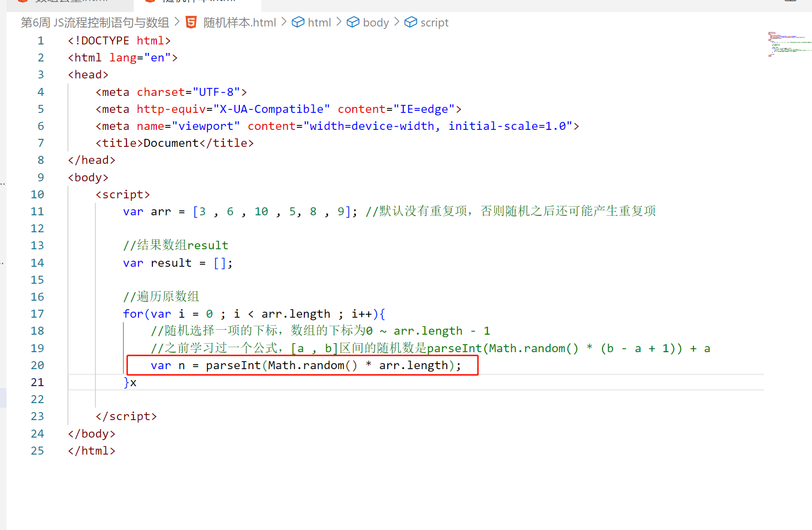The width and height of the screenshot is (812, 530).
Task: Click the comment '//之前学习过一个公式' on line 19
Action: [x=215, y=348]
